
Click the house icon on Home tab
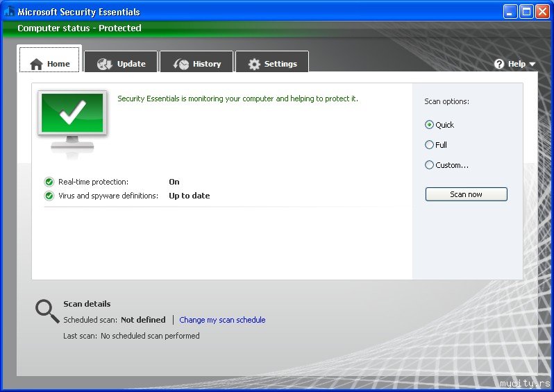[x=36, y=65]
